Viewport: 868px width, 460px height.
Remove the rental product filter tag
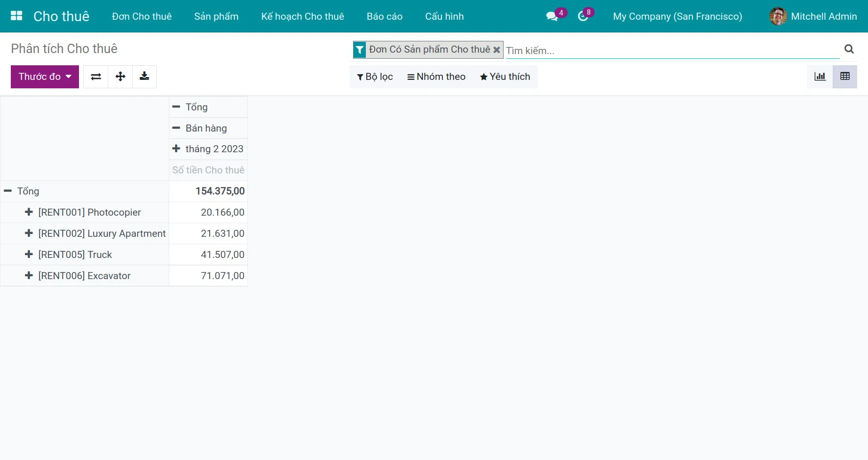(497, 50)
